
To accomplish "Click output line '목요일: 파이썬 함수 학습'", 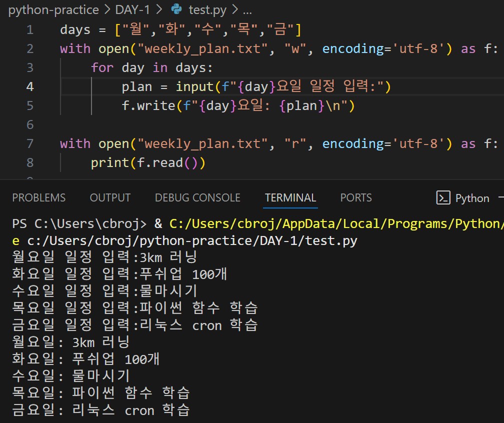I will pos(101,393).
